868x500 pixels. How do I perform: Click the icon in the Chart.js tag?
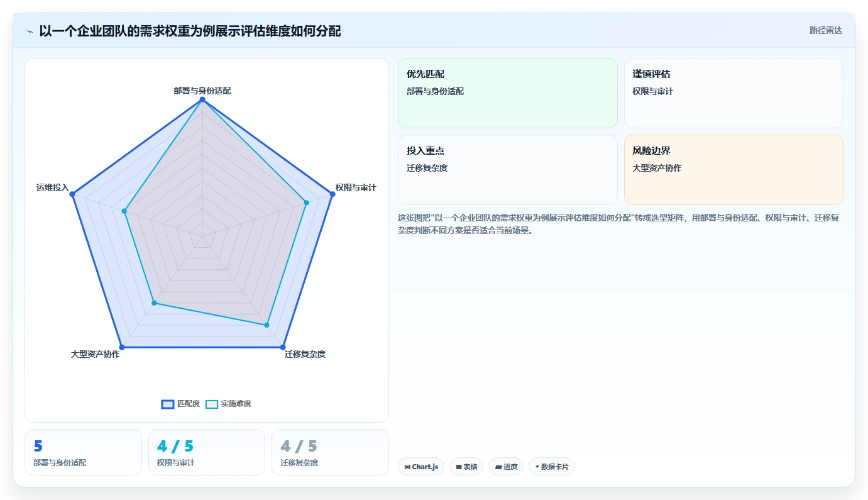tap(407, 467)
